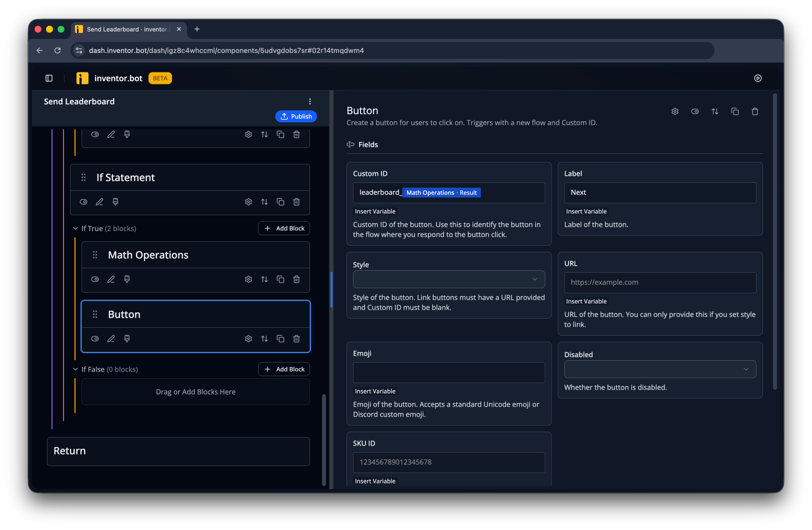Duplicate the Math Operations block

pyautogui.click(x=280, y=279)
